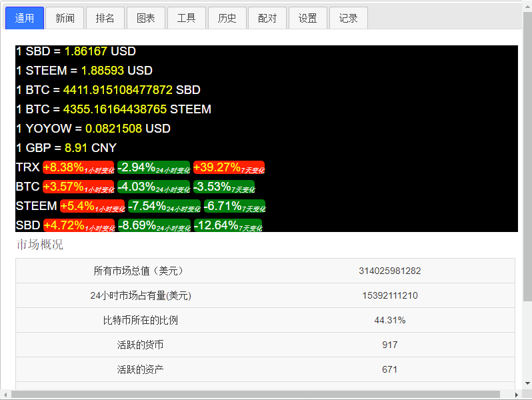
Task: Click the 1 YOYOW price line
Action: coord(93,129)
